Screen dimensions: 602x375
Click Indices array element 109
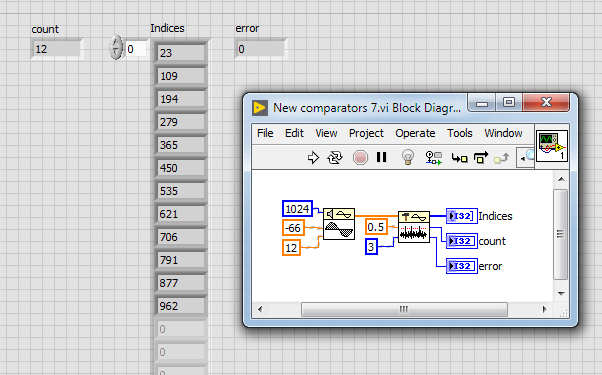coord(181,76)
